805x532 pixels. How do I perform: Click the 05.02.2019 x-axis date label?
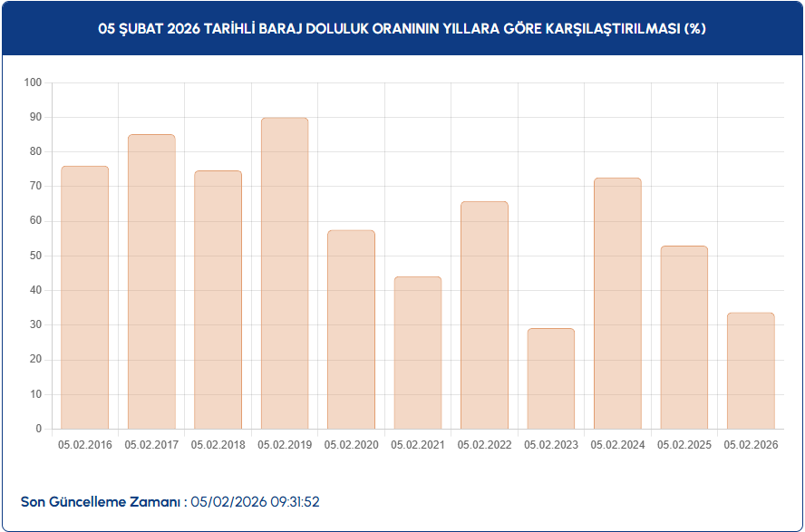[x=285, y=445]
